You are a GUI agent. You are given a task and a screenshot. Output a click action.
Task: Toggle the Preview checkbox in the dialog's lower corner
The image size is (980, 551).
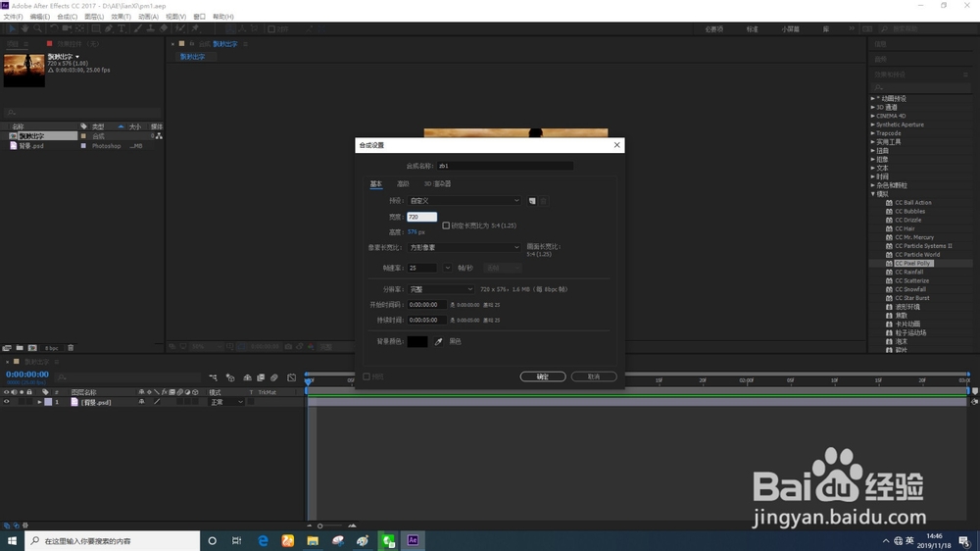tap(367, 376)
